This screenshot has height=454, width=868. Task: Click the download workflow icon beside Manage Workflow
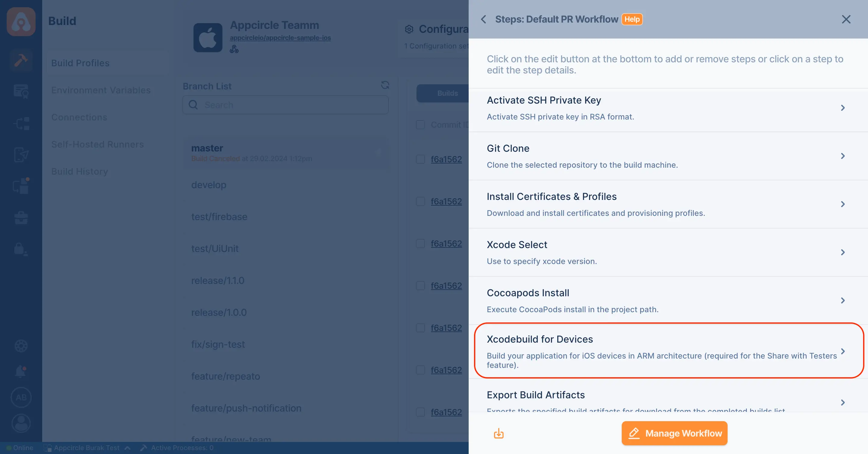tap(499, 434)
